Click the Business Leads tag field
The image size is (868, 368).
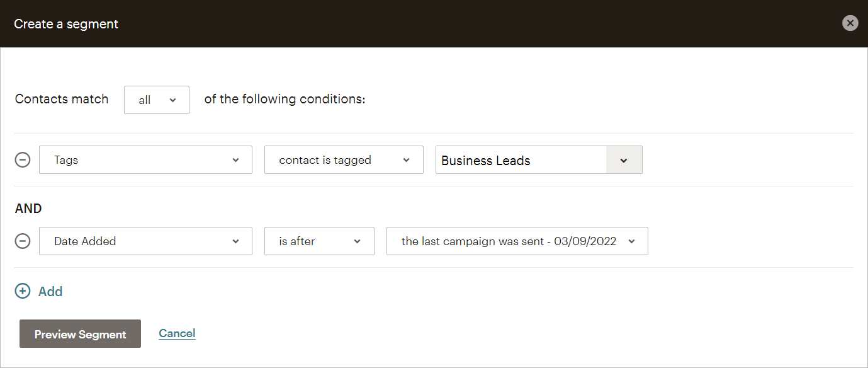521,160
